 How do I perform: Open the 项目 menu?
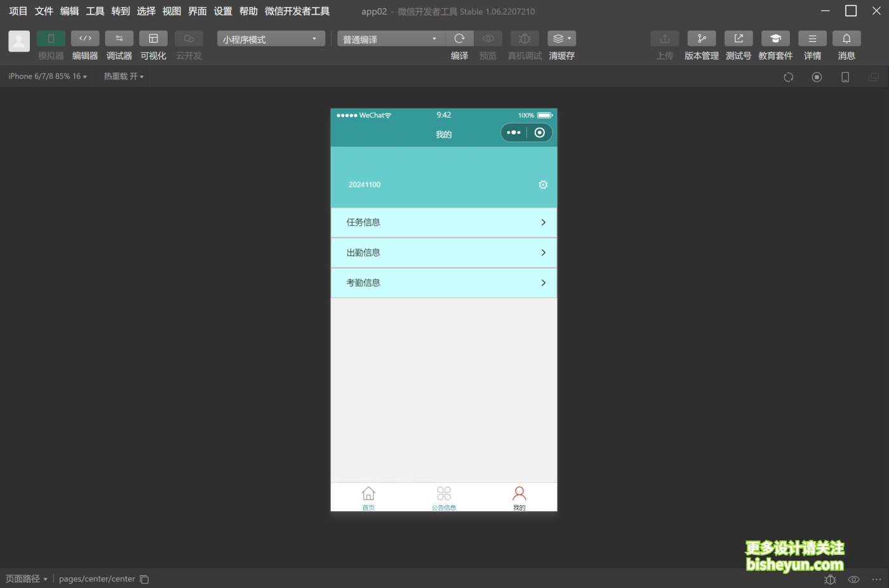(x=18, y=11)
